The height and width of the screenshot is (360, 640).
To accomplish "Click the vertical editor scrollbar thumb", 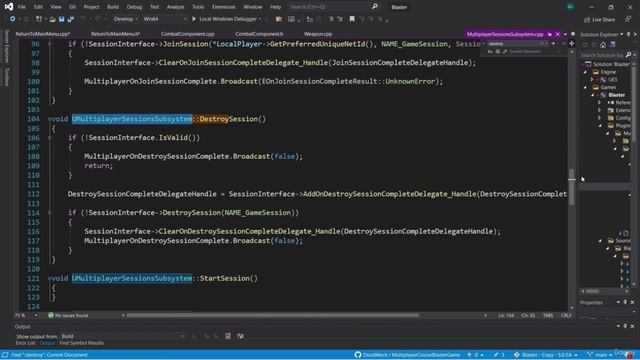I will click(x=571, y=187).
